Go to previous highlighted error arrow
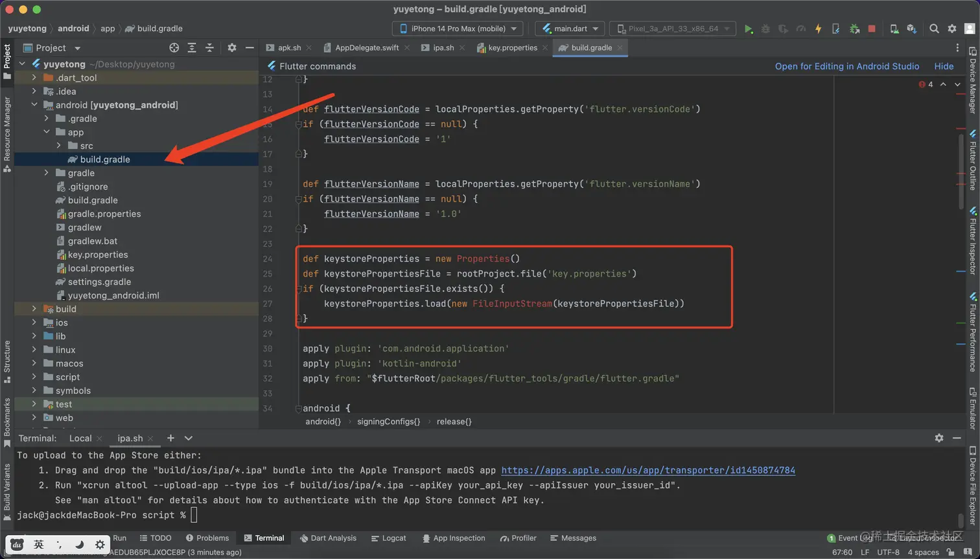980x559 pixels. click(943, 84)
